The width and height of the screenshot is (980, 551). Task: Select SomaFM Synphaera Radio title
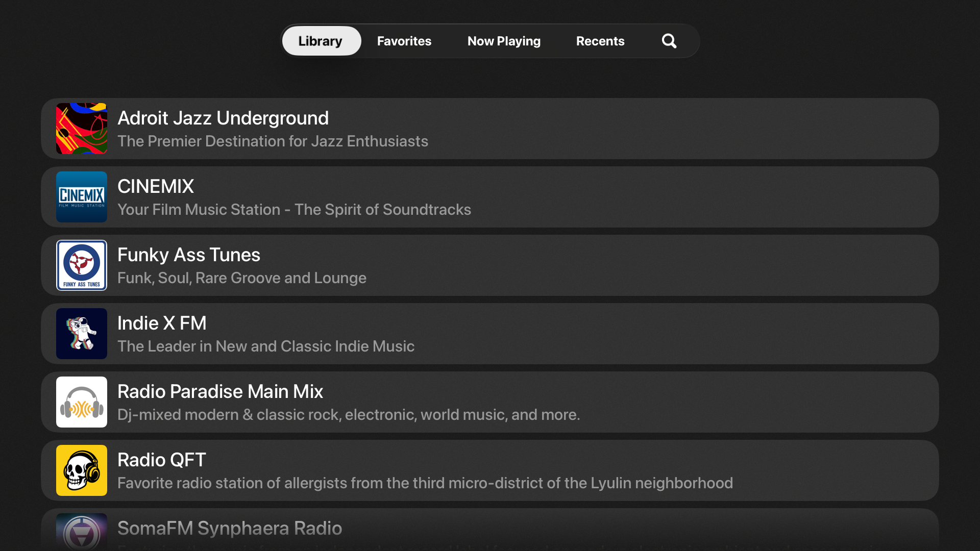[230, 529]
